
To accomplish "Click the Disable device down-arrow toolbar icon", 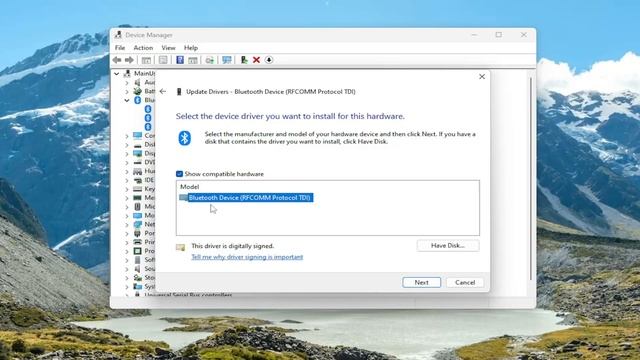I will pyautogui.click(x=269, y=60).
